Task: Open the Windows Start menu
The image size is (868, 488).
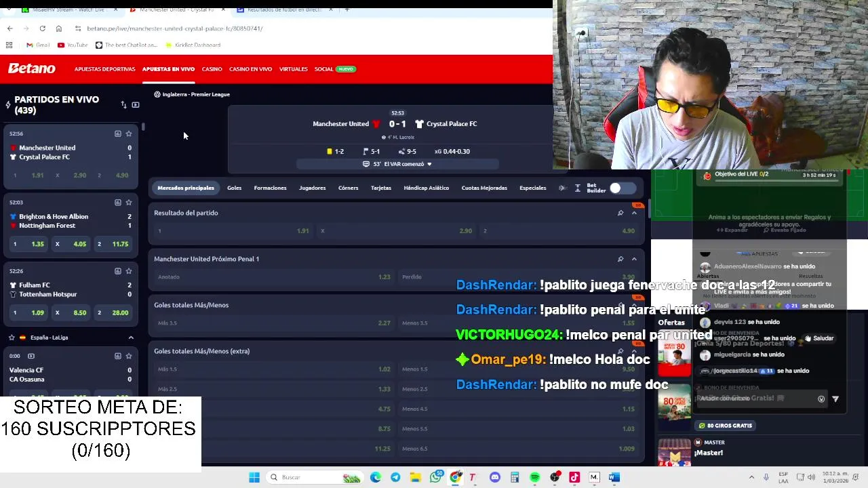Action: (x=254, y=477)
